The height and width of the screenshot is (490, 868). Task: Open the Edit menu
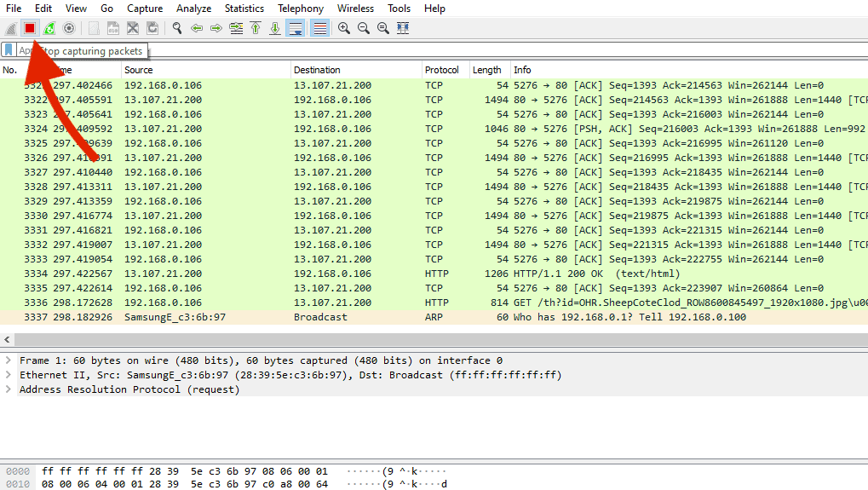point(43,9)
